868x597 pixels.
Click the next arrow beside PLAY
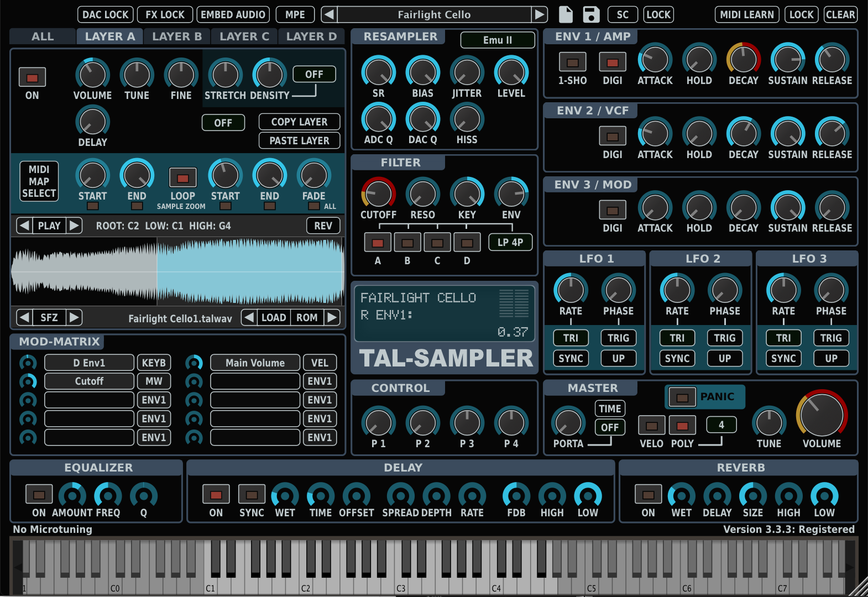point(74,226)
